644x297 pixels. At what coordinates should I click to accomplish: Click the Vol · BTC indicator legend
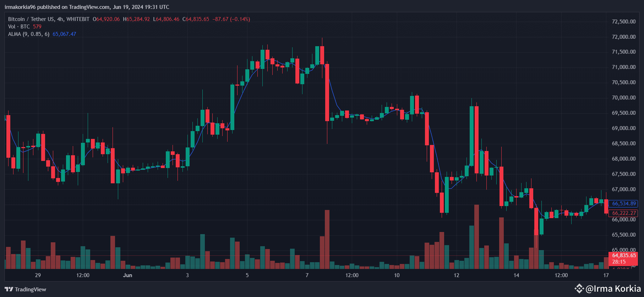[19, 27]
